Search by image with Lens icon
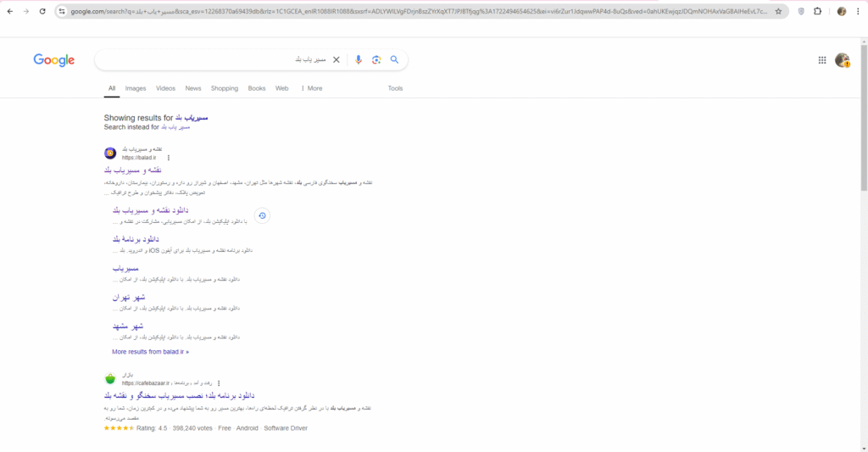 (376, 60)
